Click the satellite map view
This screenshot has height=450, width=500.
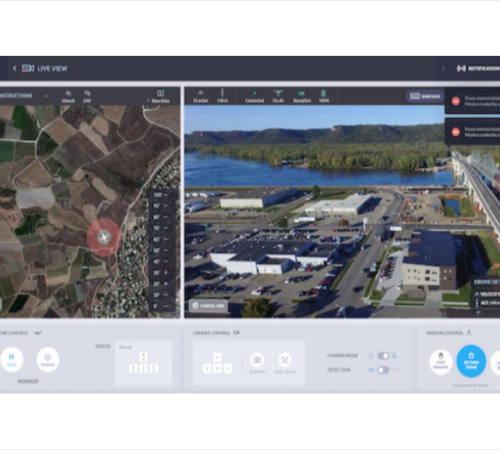pyautogui.click(x=90, y=212)
